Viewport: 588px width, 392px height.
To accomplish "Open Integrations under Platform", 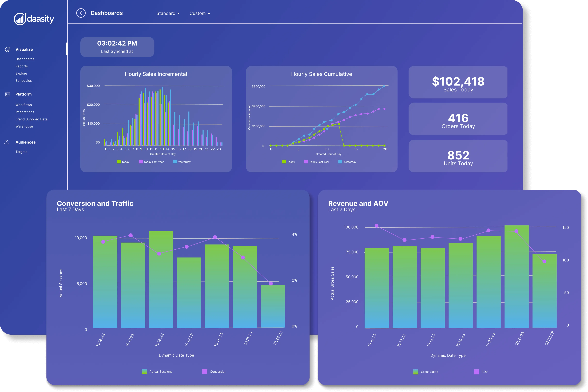I will (25, 112).
